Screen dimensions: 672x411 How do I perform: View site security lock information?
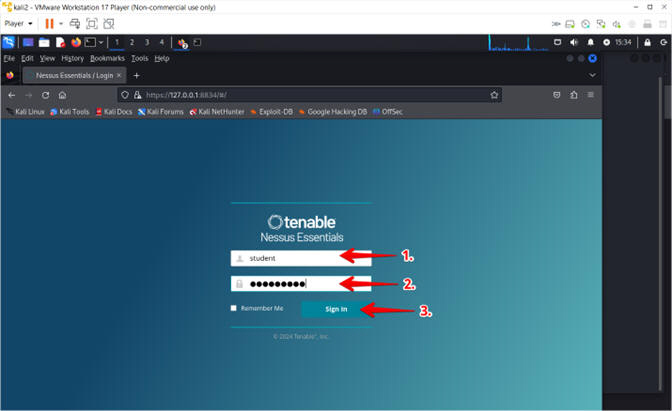tap(138, 95)
